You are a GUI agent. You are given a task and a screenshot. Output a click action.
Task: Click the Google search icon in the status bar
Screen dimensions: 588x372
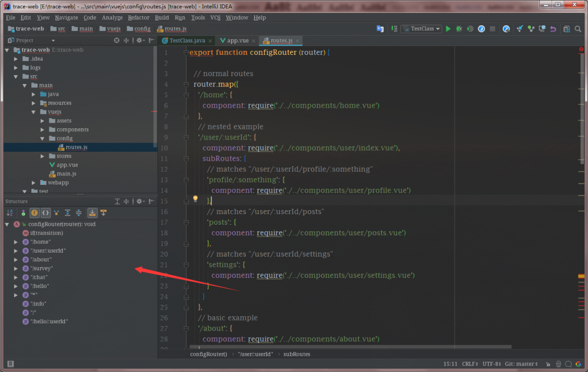pos(579,364)
